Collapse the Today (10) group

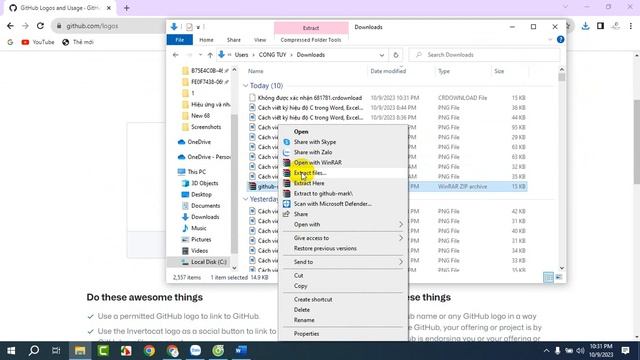pyautogui.click(x=245, y=86)
